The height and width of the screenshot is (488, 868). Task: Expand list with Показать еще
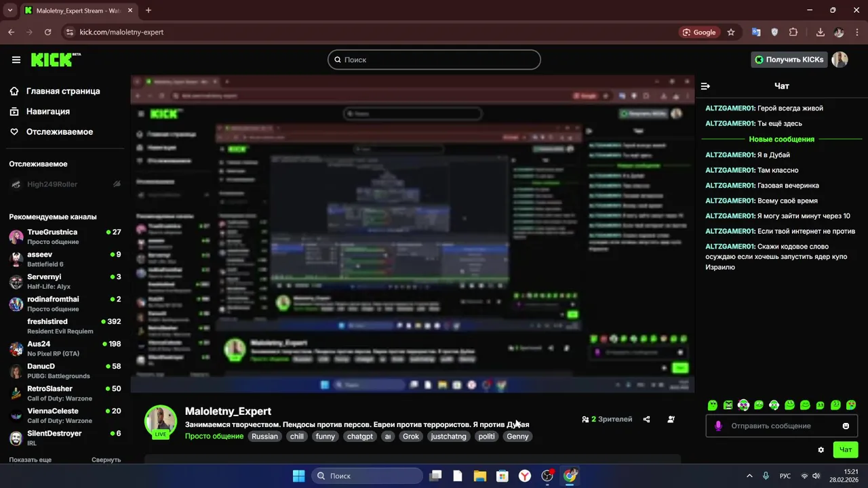coord(30,460)
